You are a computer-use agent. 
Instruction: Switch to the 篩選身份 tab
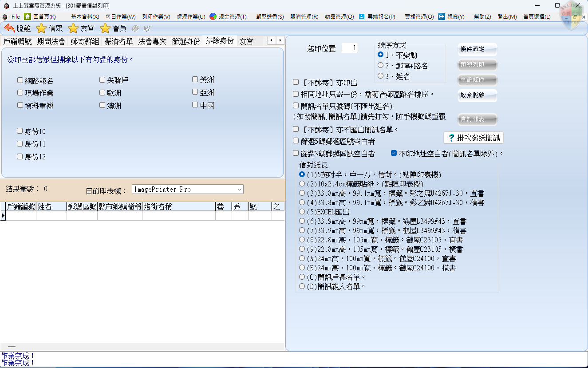click(186, 41)
